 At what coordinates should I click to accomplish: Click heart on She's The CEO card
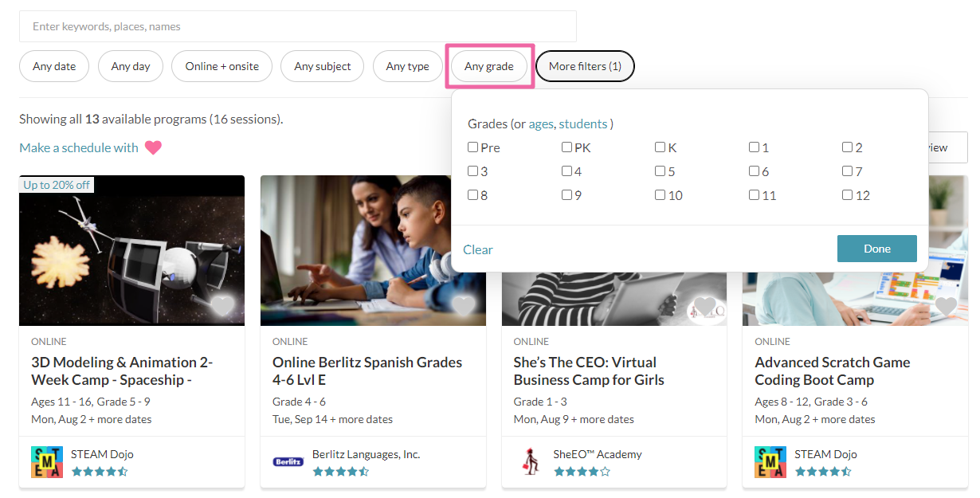coord(704,306)
